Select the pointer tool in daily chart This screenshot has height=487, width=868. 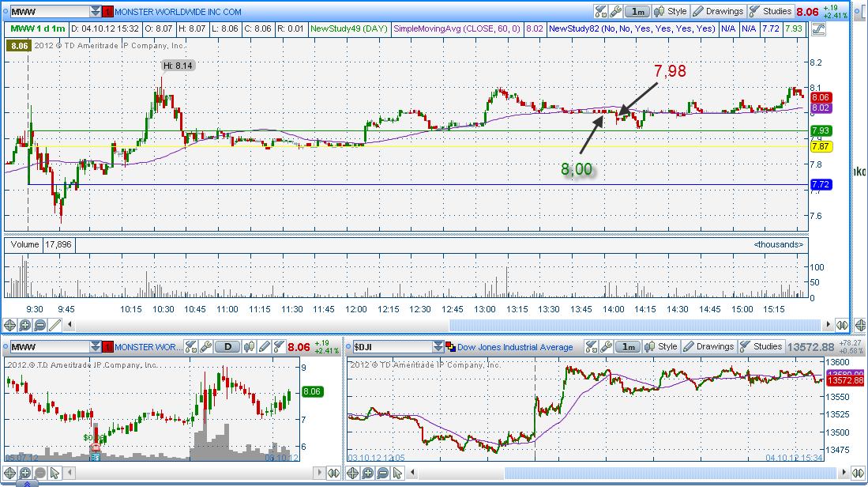[54, 473]
